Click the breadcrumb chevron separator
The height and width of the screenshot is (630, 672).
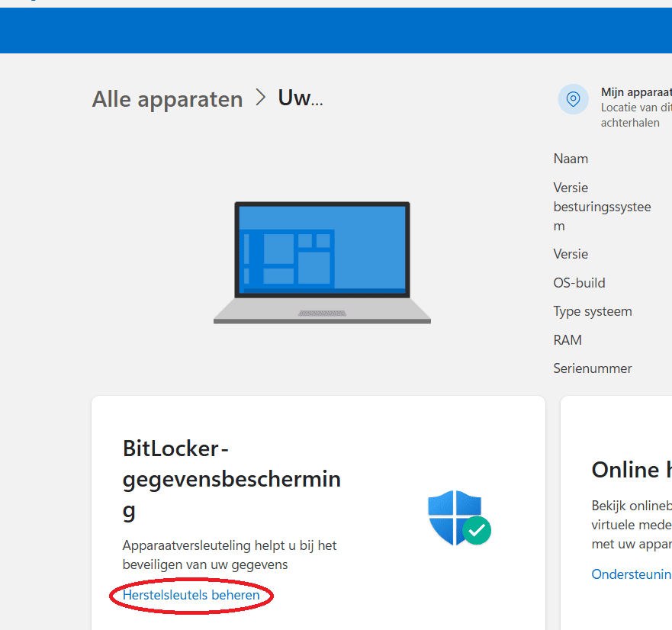tap(260, 98)
